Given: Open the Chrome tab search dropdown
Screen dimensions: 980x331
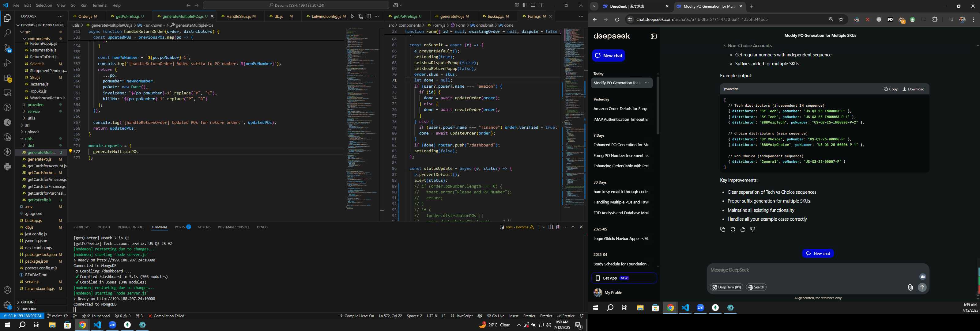Looking at the screenshot, I should [x=594, y=6].
